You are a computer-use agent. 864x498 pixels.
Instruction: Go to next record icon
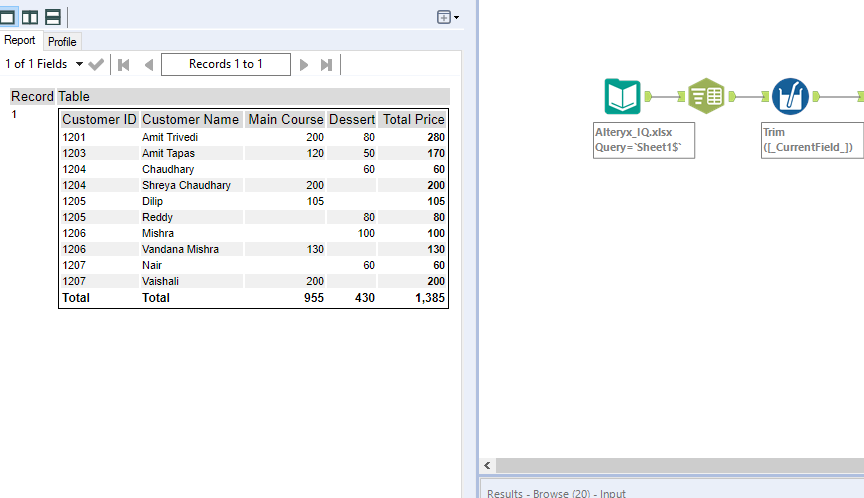(304, 65)
